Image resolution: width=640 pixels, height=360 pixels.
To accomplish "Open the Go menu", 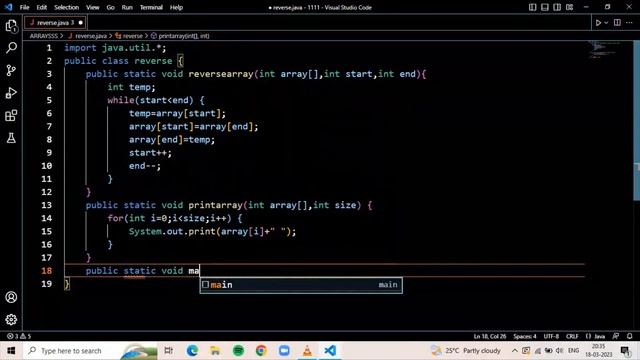I will tap(111, 7).
